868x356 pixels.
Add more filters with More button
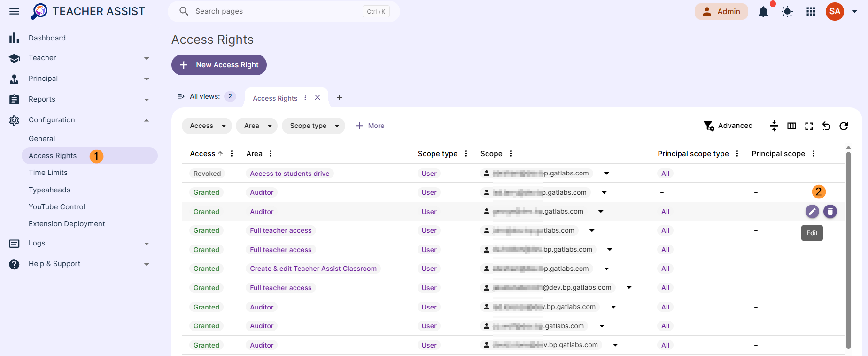pos(370,126)
